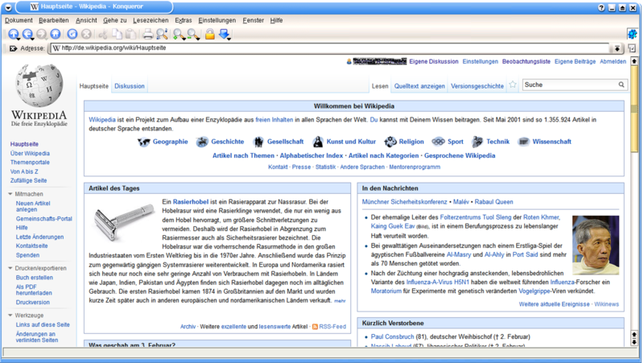Open the Dokument menu
644x363 pixels.
tap(19, 20)
